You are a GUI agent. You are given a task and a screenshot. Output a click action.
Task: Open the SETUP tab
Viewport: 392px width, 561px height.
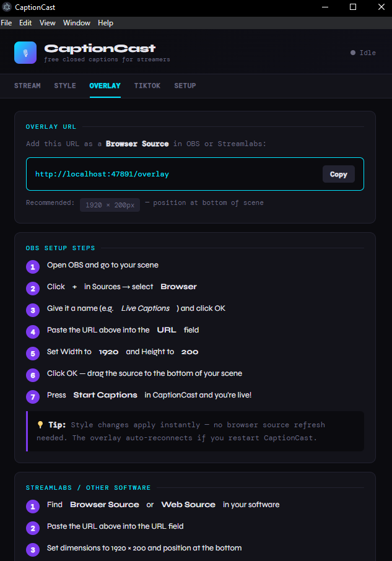(185, 85)
